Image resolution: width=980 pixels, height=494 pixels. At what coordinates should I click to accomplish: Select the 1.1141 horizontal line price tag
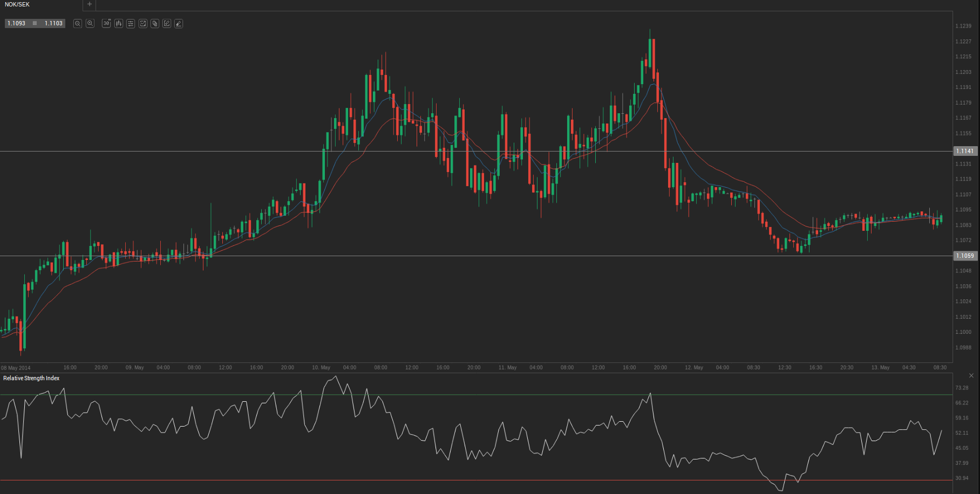[x=965, y=152]
